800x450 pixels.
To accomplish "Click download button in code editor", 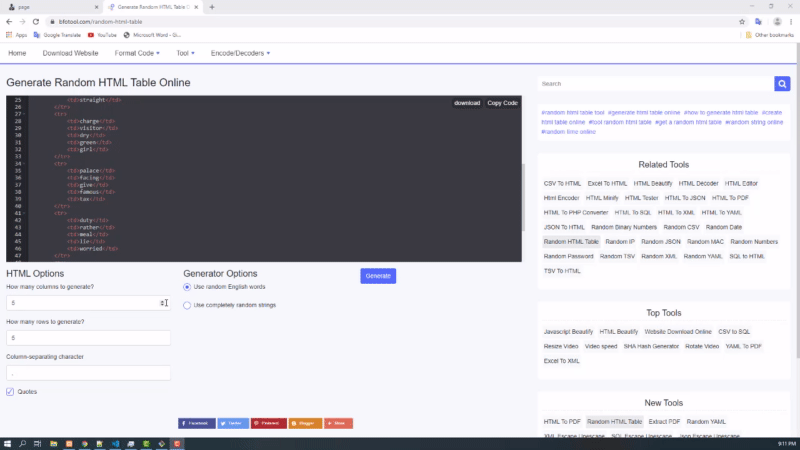I will click(x=467, y=103).
